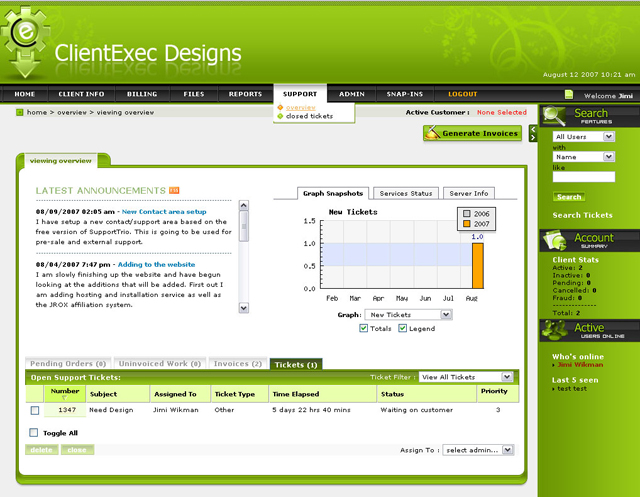640x497 pixels.
Task: Uncheck the Totals checkbox
Action: (x=363, y=328)
